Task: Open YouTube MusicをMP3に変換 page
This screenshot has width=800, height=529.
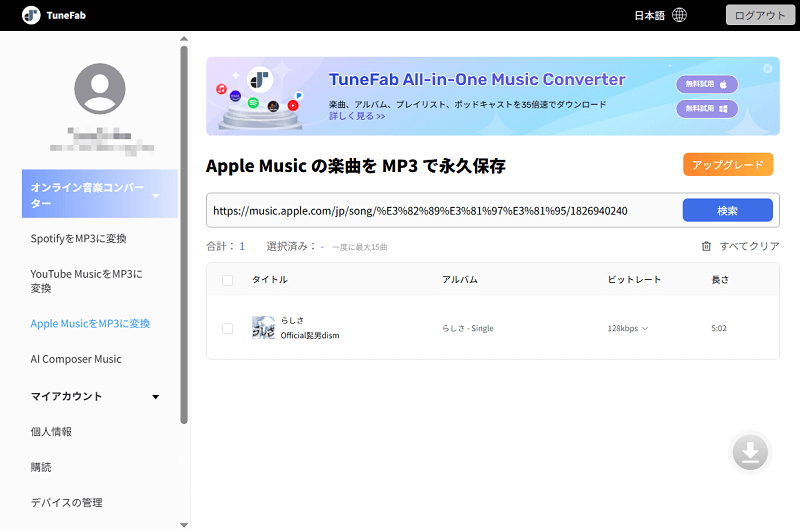Action: tap(86, 281)
